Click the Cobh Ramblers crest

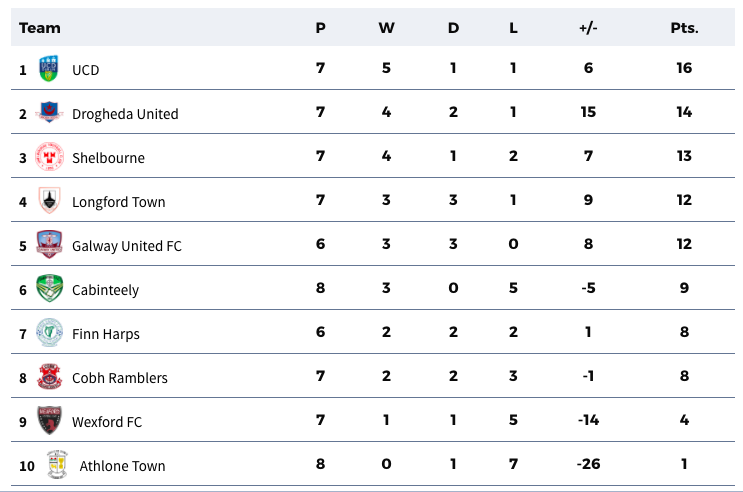(49, 376)
